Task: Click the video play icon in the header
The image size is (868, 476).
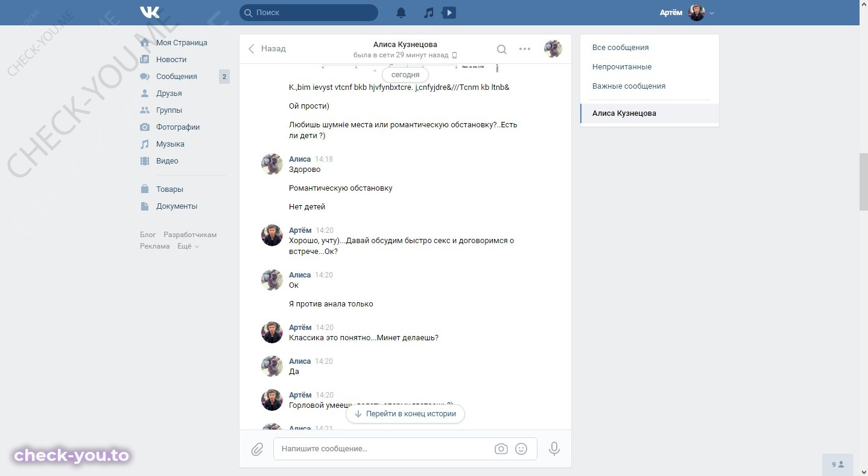Action: coord(449,12)
